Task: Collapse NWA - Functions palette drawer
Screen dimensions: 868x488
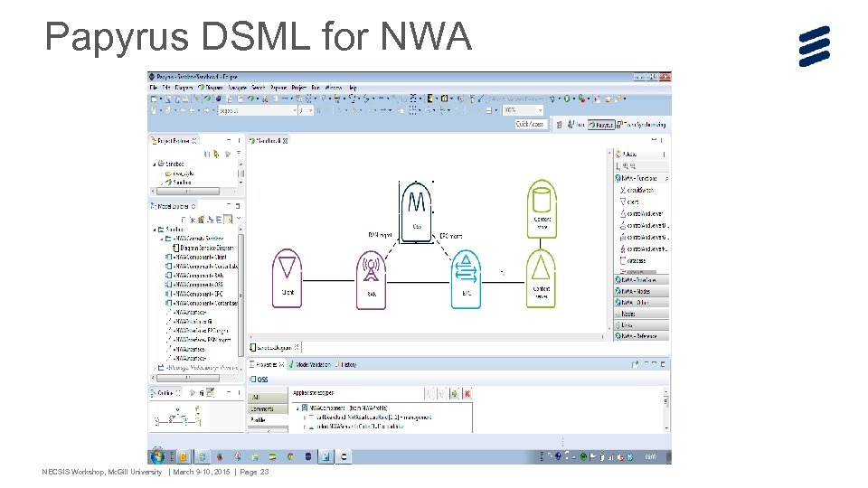Action: click(x=642, y=178)
